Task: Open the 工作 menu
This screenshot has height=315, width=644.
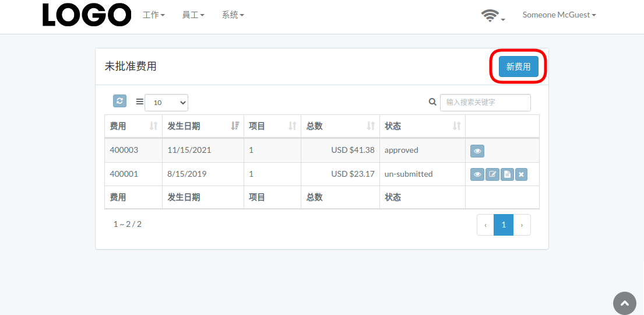Action: [x=154, y=15]
